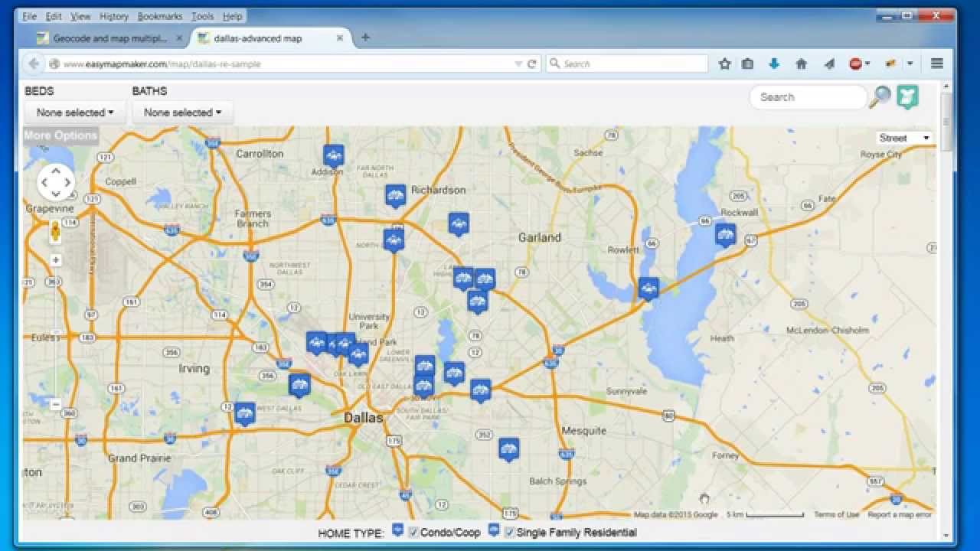This screenshot has height=551, width=980.
Task: Toggle the Firefox bookmark star
Action: click(x=724, y=64)
